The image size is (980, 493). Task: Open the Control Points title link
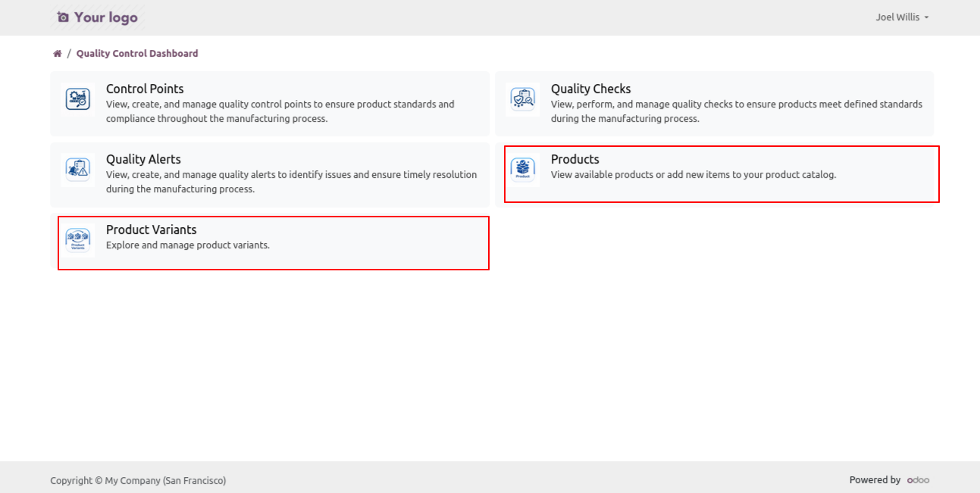(x=145, y=89)
